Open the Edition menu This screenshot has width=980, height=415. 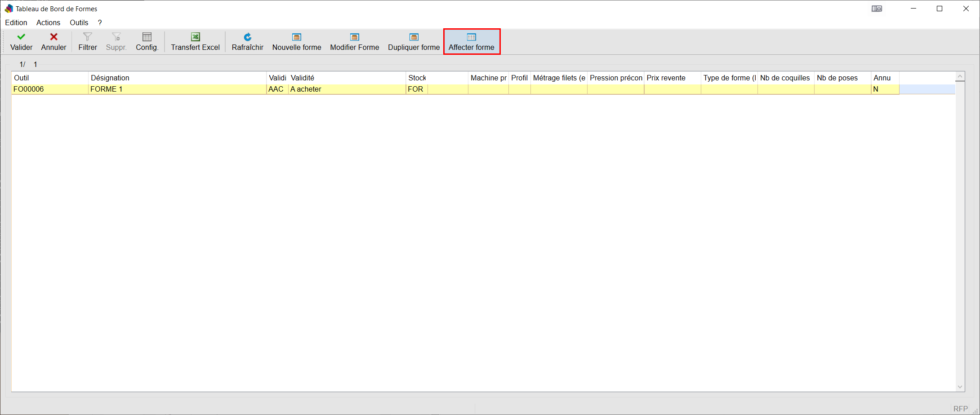tap(16, 22)
